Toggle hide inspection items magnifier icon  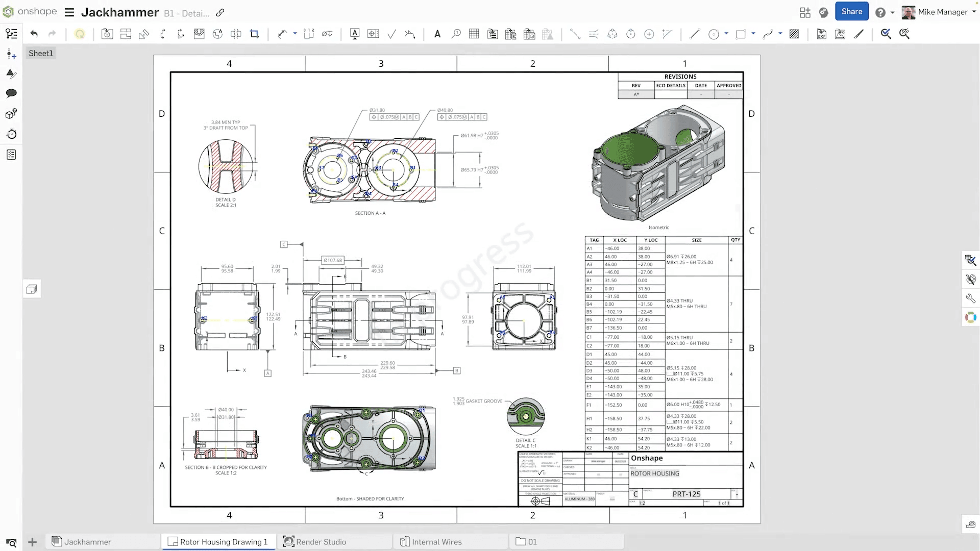[904, 34]
